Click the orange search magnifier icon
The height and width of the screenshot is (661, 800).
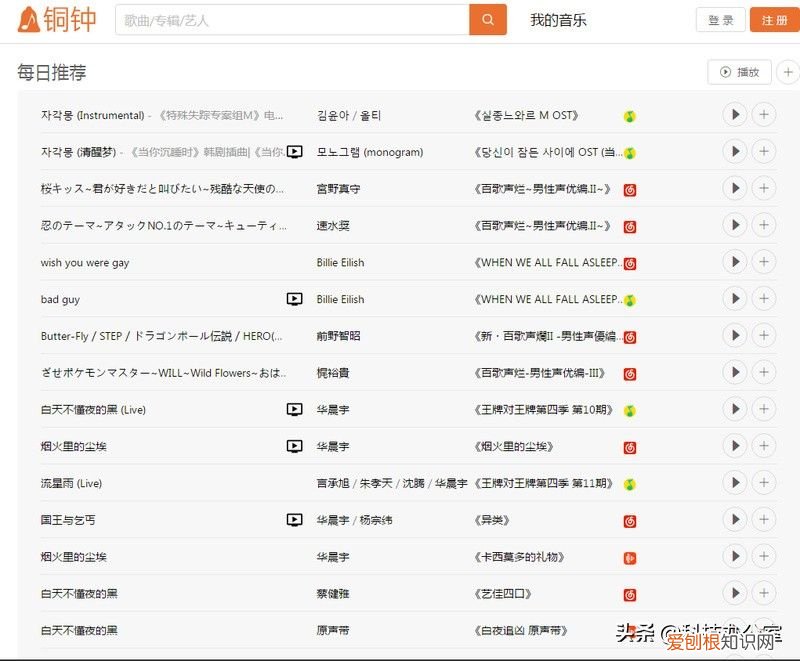[487, 20]
